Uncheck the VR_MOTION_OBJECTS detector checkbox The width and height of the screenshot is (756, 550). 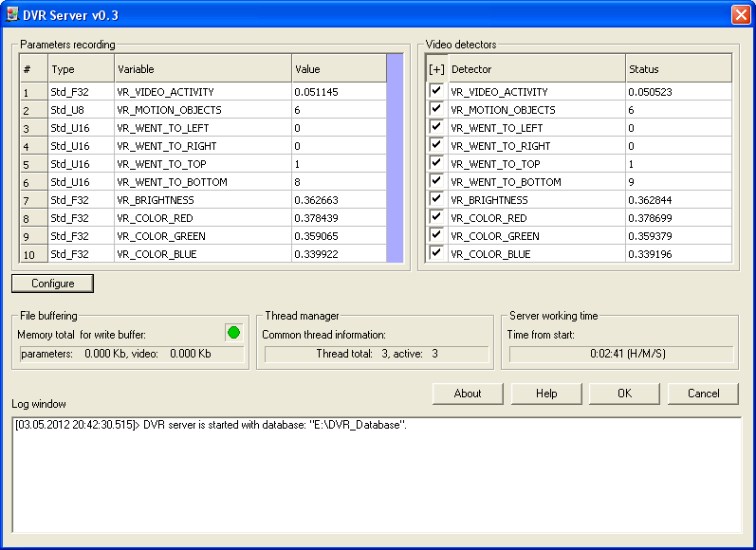point(436,109)
